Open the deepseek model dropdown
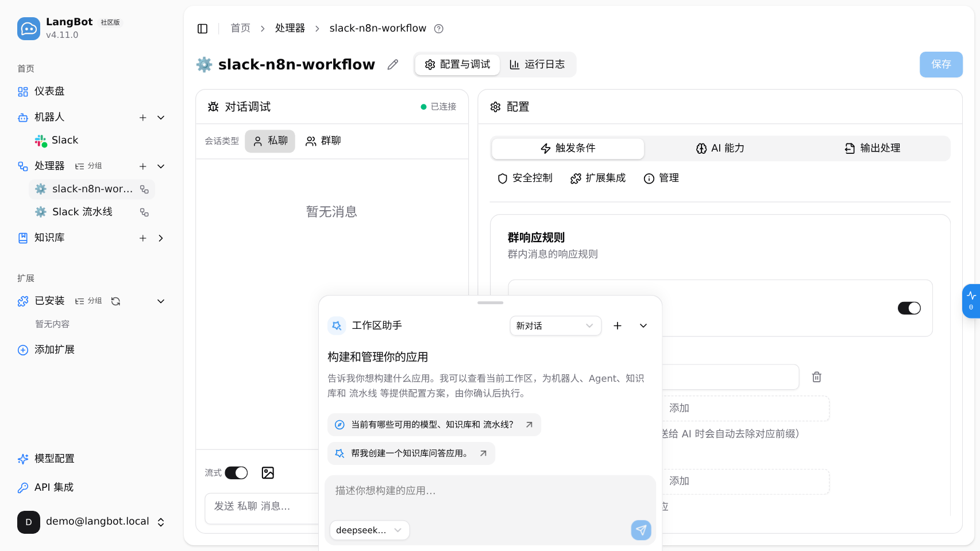 click(369, 530)
